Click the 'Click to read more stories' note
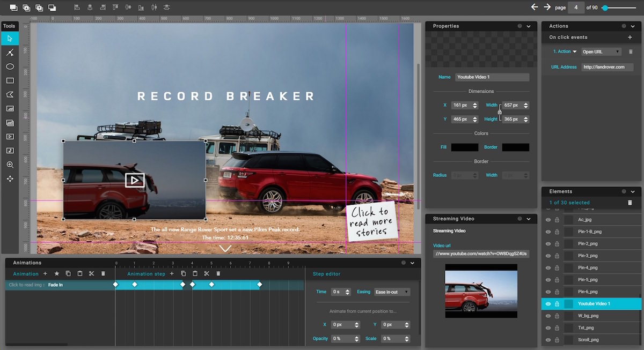 pos(371,221)
